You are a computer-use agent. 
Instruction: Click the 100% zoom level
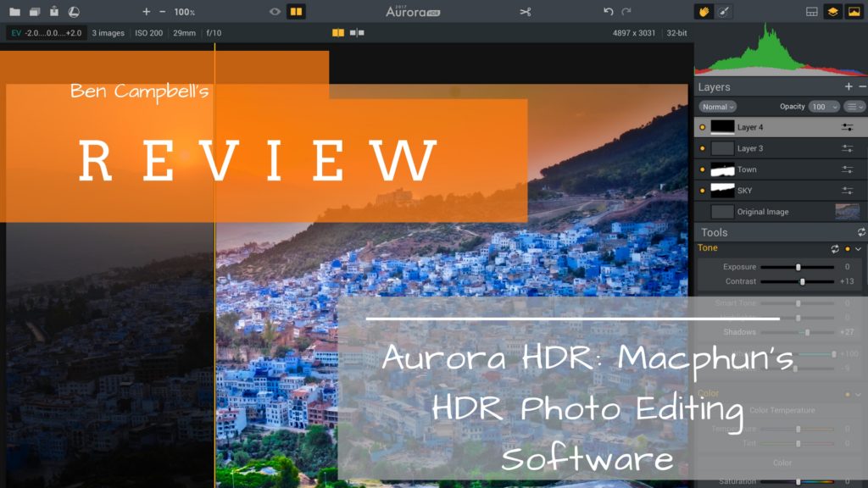pos(184,12)
